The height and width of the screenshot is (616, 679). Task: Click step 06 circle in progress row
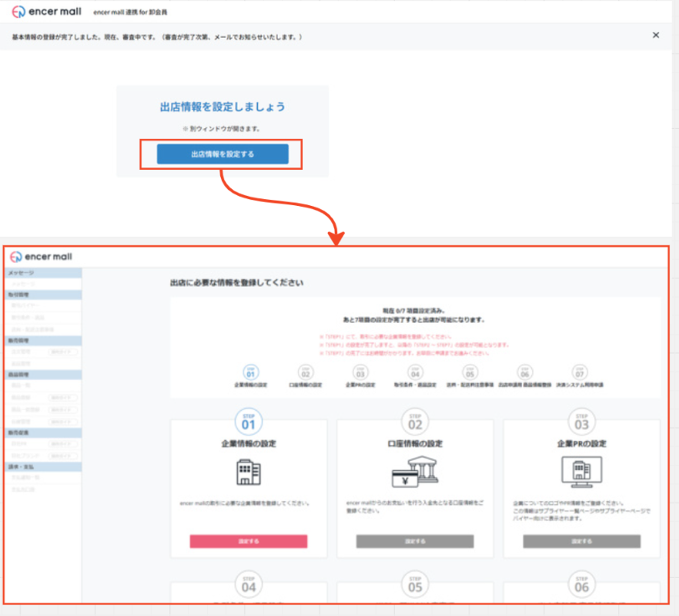click(x=525, y=372)
